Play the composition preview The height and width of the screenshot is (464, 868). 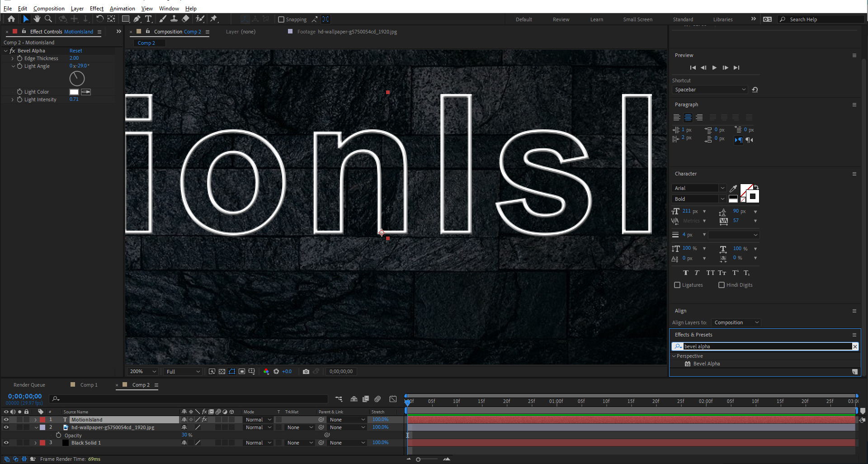tap(714, 68)
